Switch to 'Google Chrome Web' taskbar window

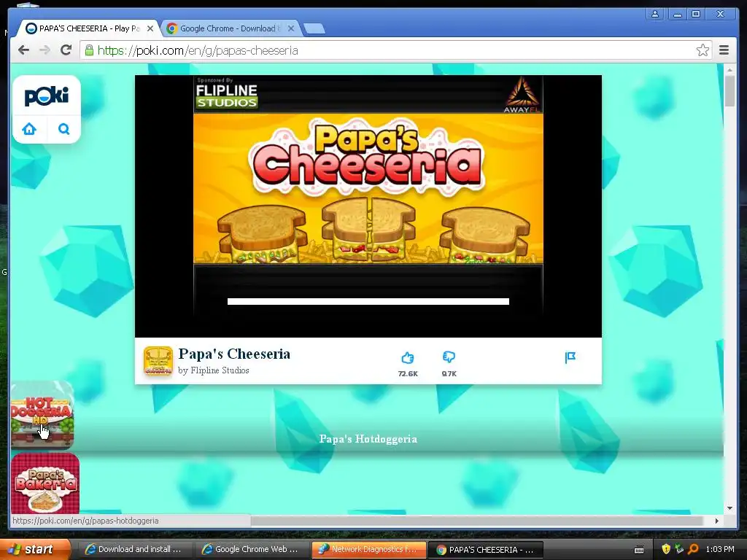251,550
